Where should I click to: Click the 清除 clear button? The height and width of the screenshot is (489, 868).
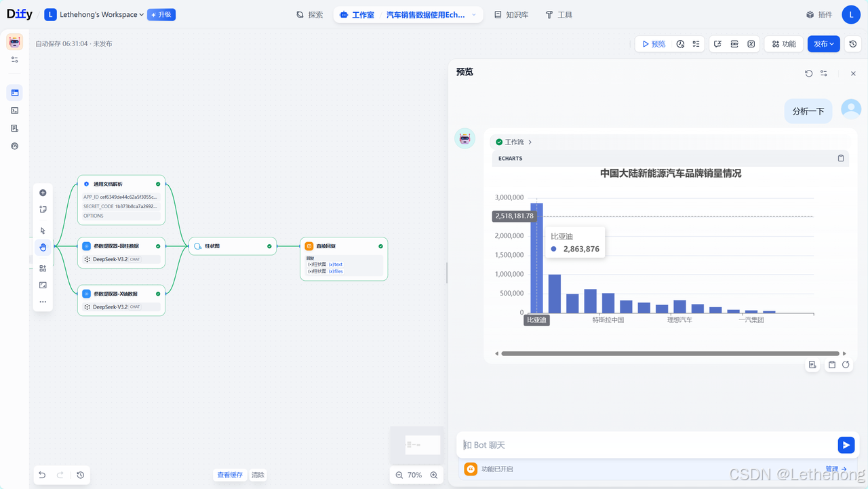pyautogui.click(x=258, y=475)
